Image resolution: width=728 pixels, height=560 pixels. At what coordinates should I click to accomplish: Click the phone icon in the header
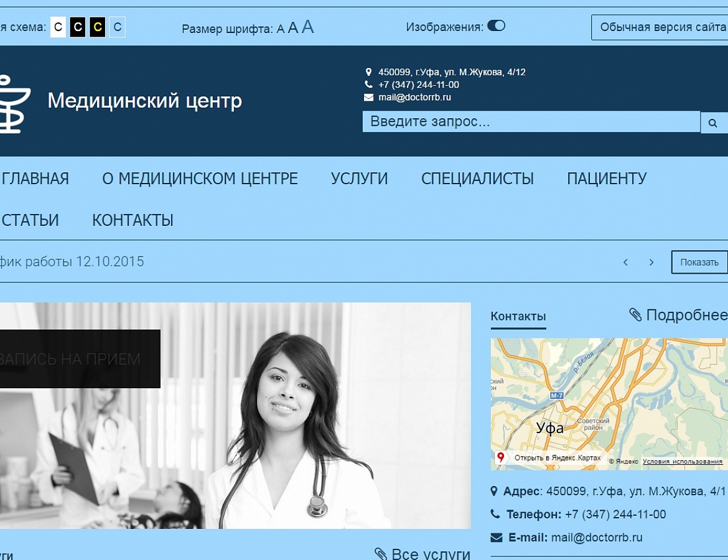tap(368, 85)
